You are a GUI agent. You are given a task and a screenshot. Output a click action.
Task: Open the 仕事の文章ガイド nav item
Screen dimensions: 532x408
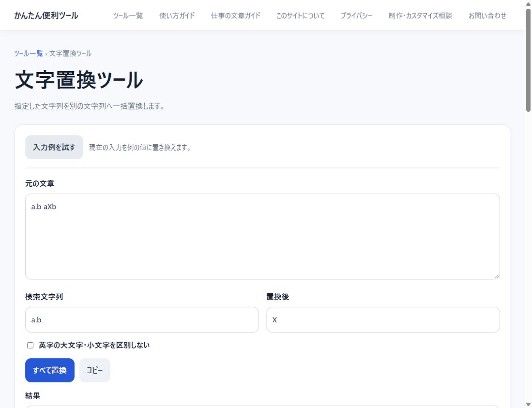[x=235, y=15]
